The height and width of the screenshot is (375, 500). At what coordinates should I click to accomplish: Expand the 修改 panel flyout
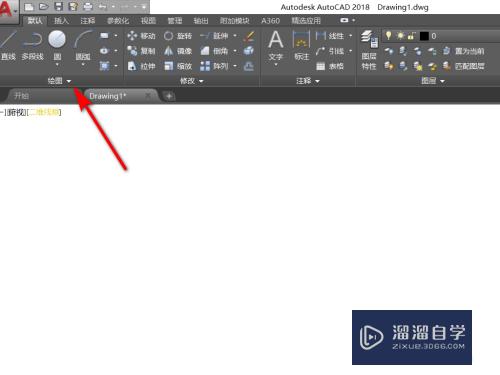pyautogui.click(x=192, y=81)
